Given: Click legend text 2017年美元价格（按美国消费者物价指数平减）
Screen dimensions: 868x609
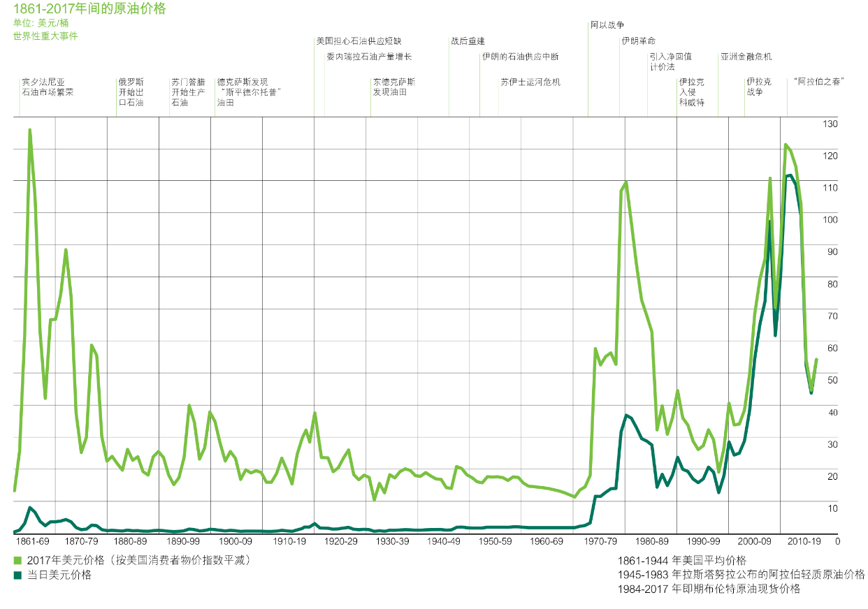Looking at the screenshot, I should 138,560.
